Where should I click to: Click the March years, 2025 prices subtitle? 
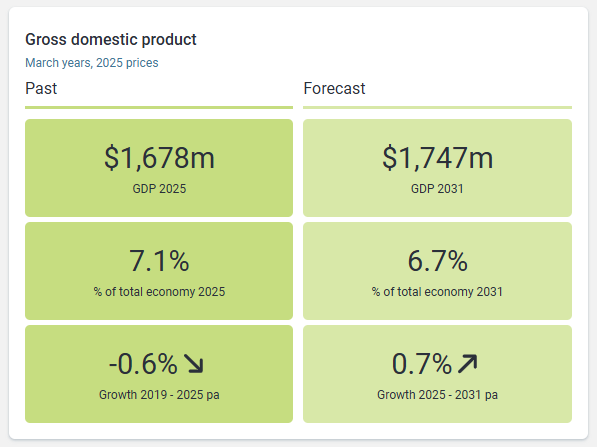click(92, 63)
